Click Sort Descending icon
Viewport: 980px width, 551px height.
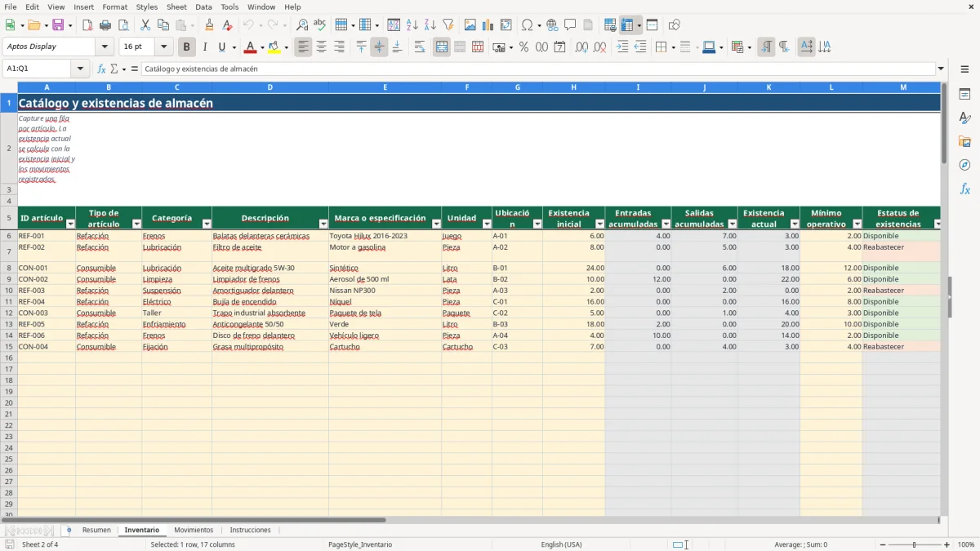(x=430, y=25)
